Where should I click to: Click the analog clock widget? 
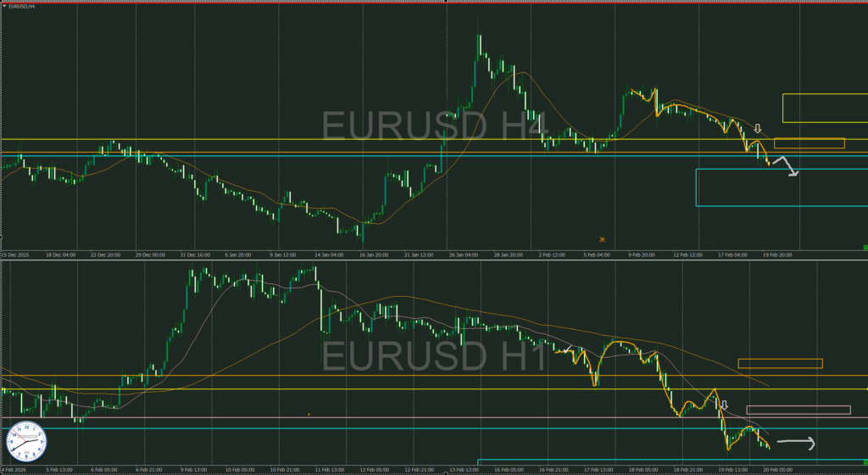(26, 440)
